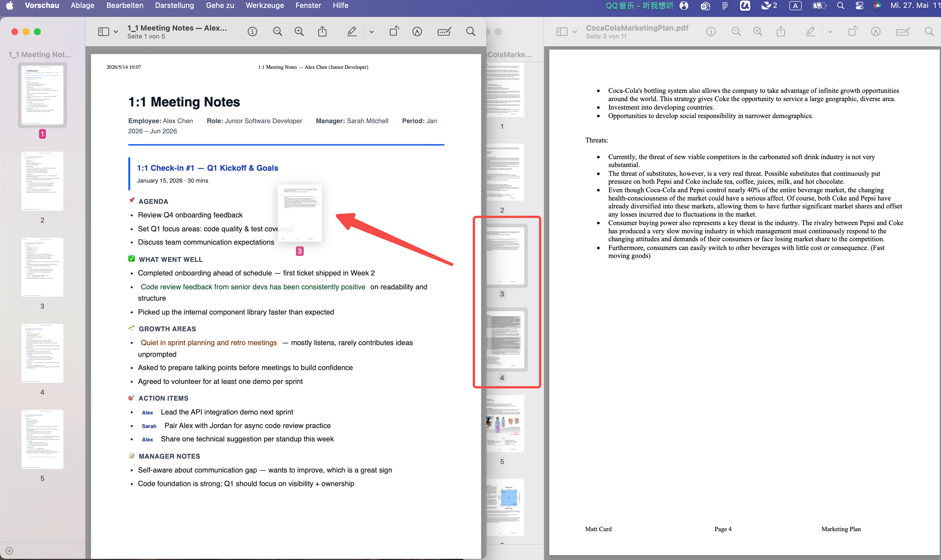
Task: Open the Werkzeuge menu
Action: point(265,5)
